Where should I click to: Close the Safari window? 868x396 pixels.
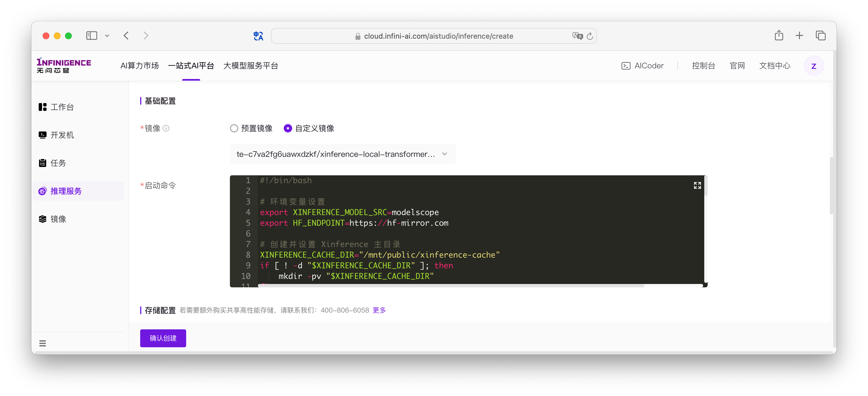pyautogui.click(x=46, y=36)
